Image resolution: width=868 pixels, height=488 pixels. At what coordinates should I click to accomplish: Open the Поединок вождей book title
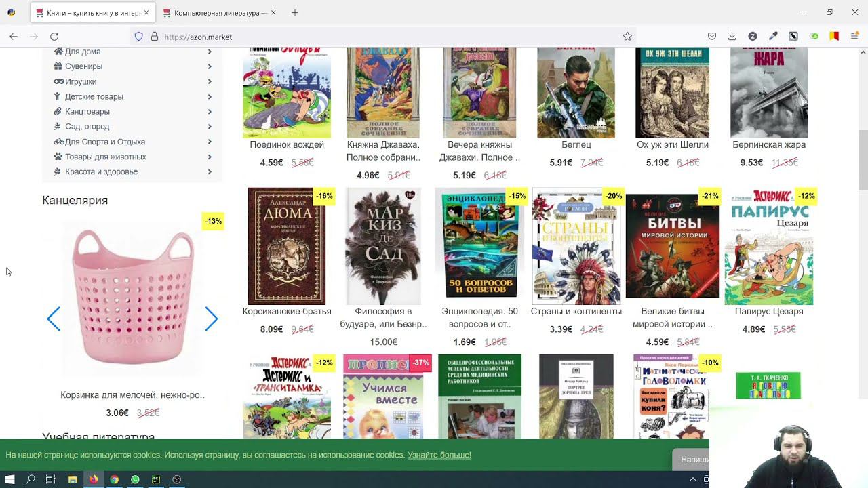click(287, 144)
